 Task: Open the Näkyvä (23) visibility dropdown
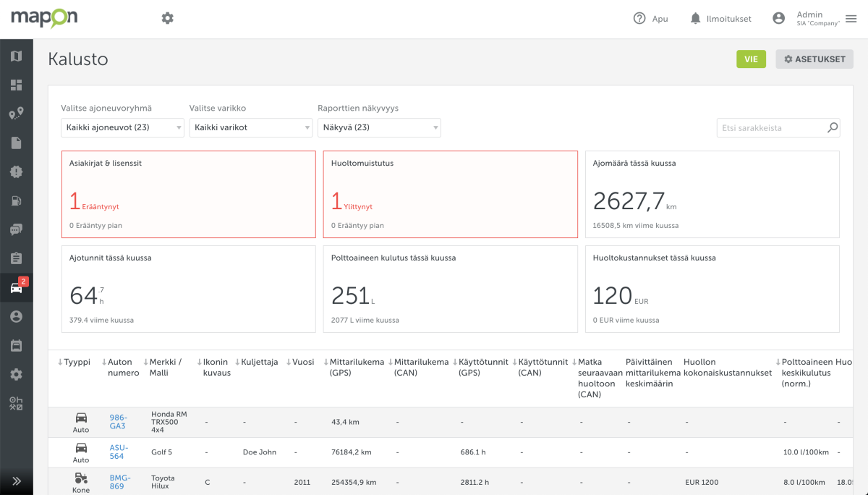tap(379, 128)
